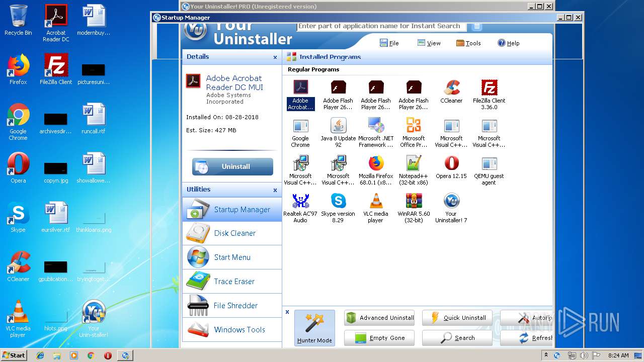The height and width of the screenshot is (362, 644).
Task: Open the View menu
Action: point(429,43)
